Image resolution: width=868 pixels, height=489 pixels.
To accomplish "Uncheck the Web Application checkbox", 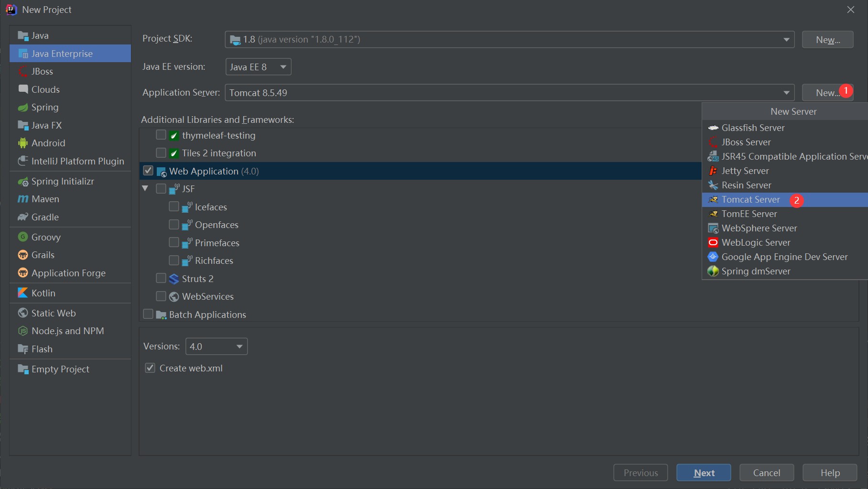I will click(x=148, y=171).
